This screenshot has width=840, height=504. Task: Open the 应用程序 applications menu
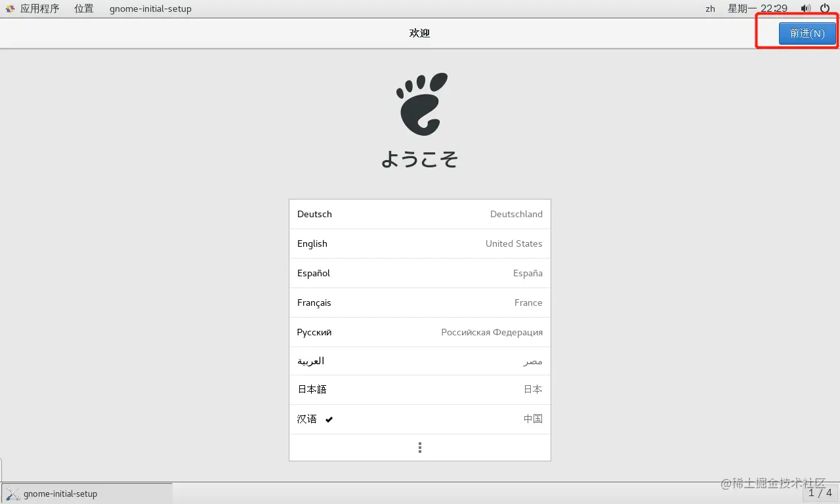tap(39, 9)
